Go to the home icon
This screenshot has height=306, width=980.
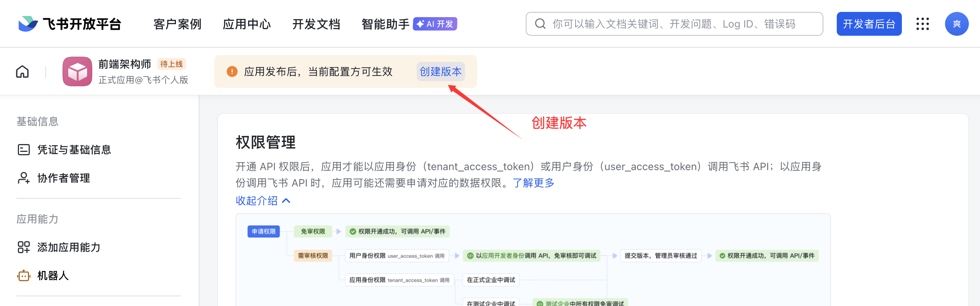pos(22,71)
